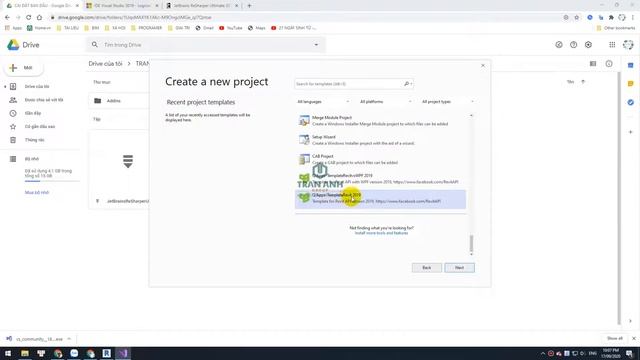
Task: Click the CAB Project template icon
Action: pyautogui.click(x=304, y=159)
